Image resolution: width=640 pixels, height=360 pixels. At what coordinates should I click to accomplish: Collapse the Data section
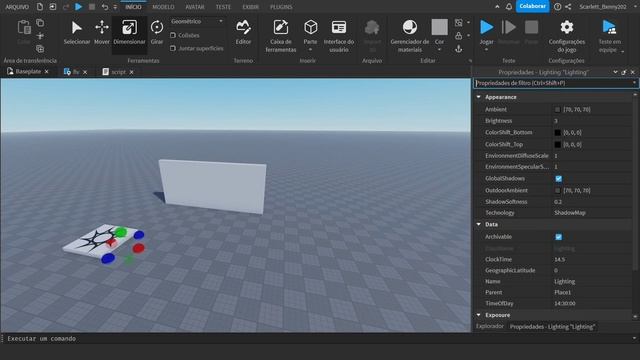479,224
